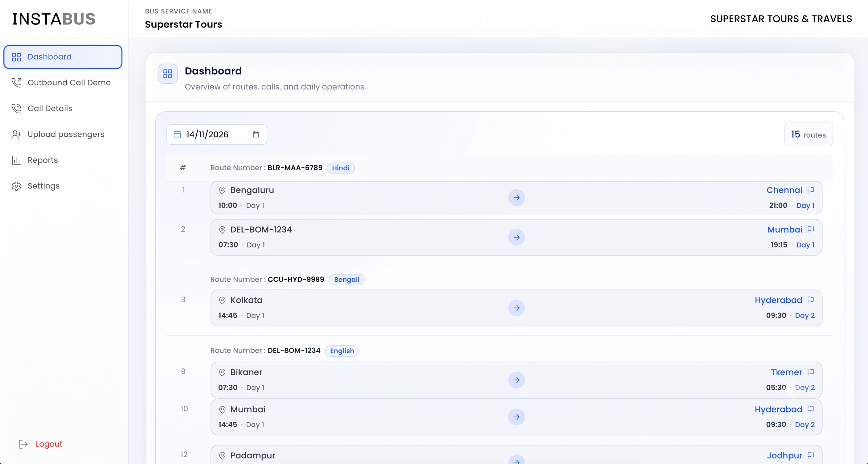Click arrow on Mumbai to Hyderabad row
The image size is (868, 464).
coord(516,417)
